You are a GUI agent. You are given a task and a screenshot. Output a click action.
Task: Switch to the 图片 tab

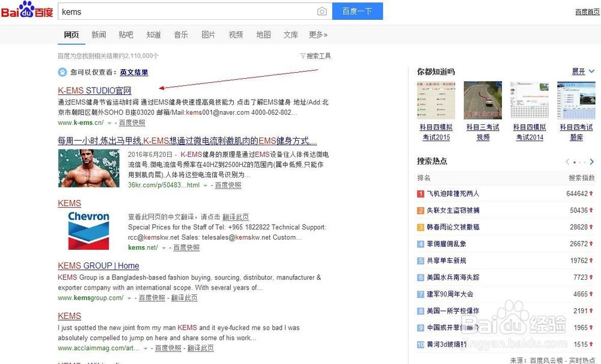(x=209, y=34)
